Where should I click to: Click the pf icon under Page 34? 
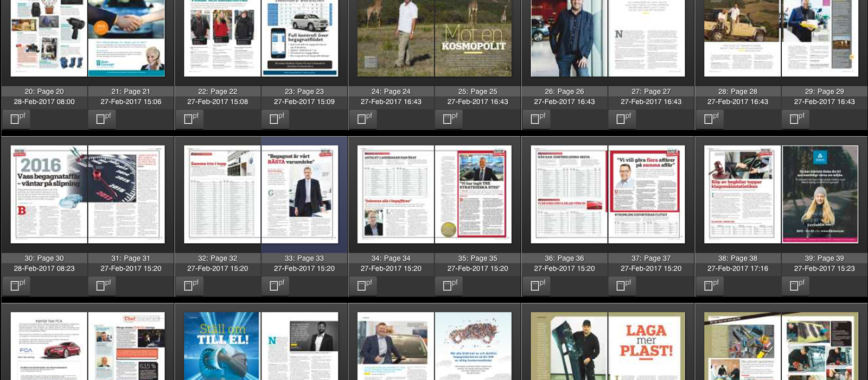pos(363,285)
